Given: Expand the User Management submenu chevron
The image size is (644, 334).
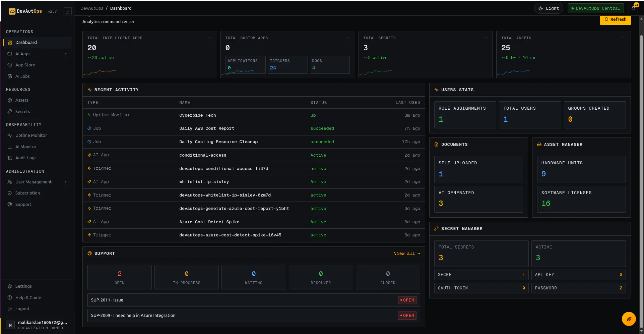Looking at the screenshot, I should 65,182.
